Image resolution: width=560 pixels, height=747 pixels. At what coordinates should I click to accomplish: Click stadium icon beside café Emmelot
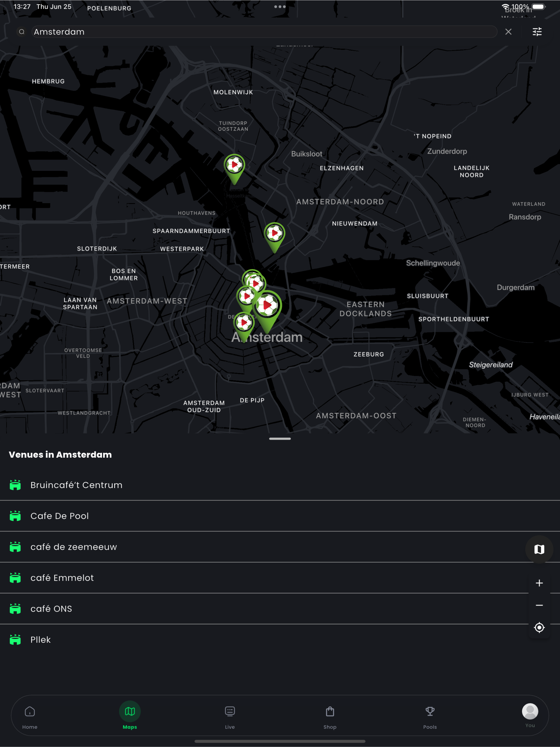click(x=15, y=578)
